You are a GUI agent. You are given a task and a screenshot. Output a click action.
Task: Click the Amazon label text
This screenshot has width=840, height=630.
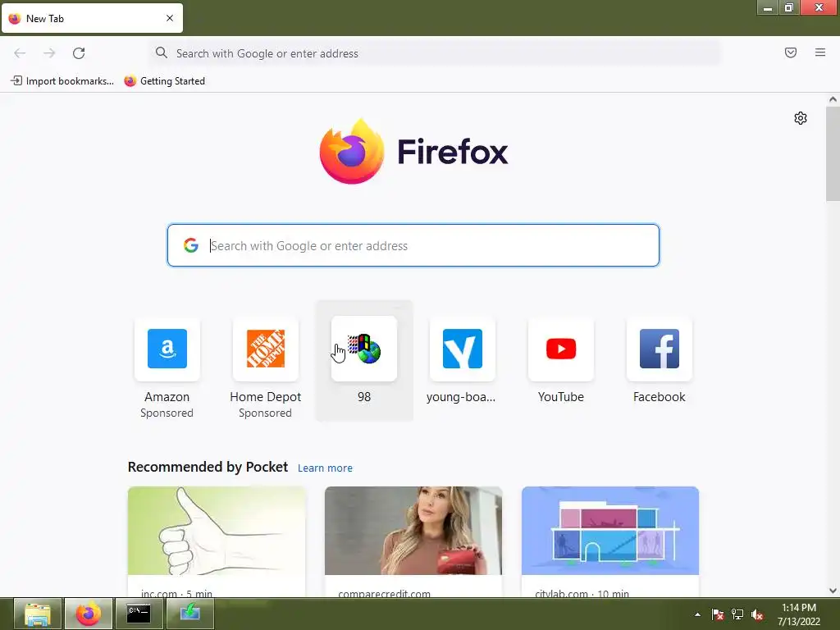tap(167, 397)
